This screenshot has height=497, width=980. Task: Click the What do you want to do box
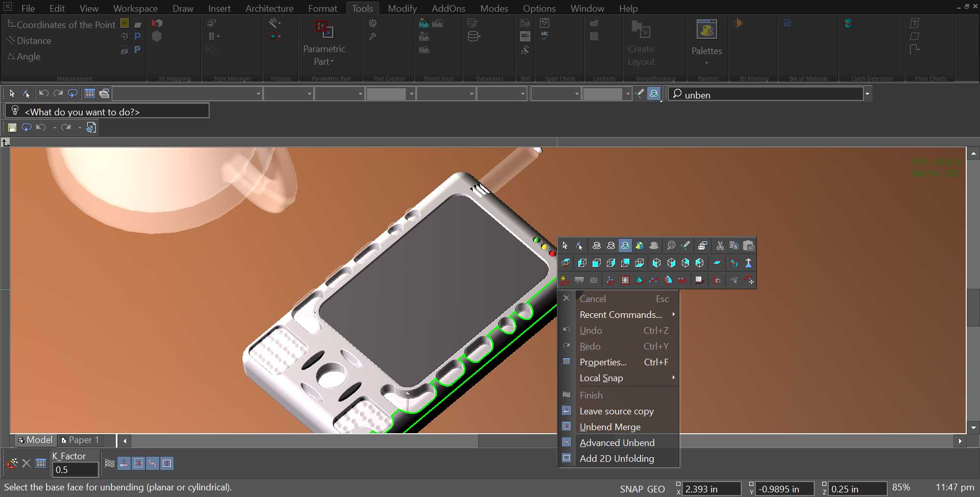pos(107,111)
